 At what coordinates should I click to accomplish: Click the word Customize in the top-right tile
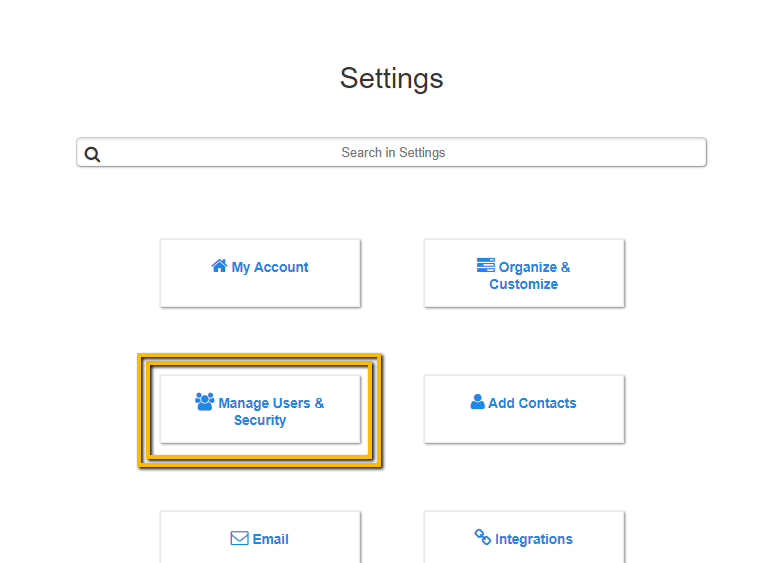(x=523, y=285)
